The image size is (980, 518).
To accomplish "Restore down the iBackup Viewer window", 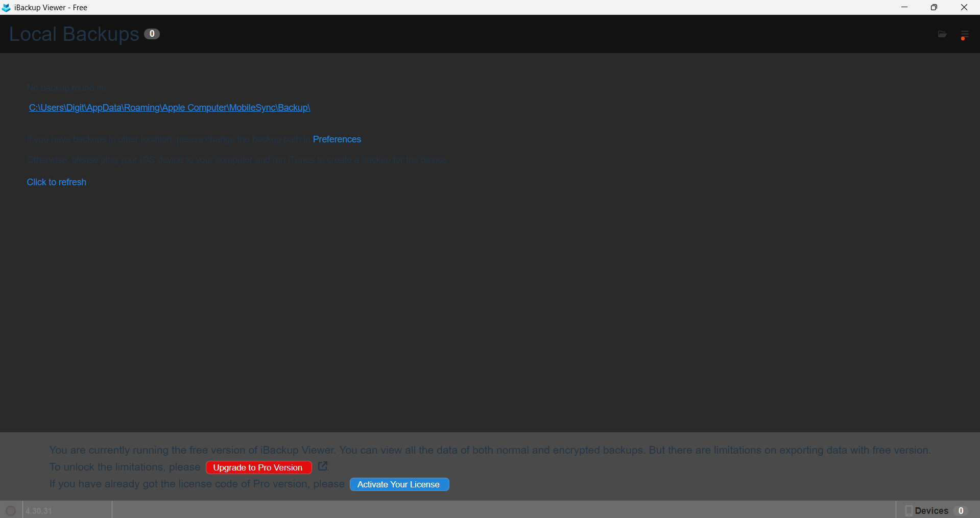I will [x=934, y=7].
